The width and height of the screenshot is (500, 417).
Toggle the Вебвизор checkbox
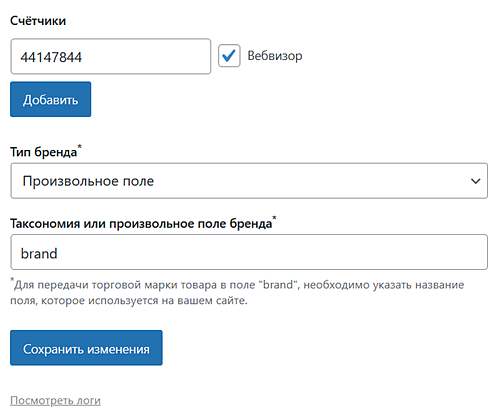coord(229,56)
